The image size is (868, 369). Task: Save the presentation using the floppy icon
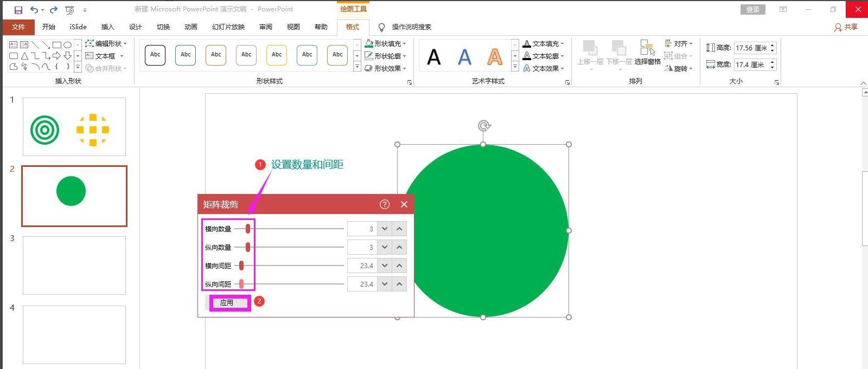tap(18, 10)
